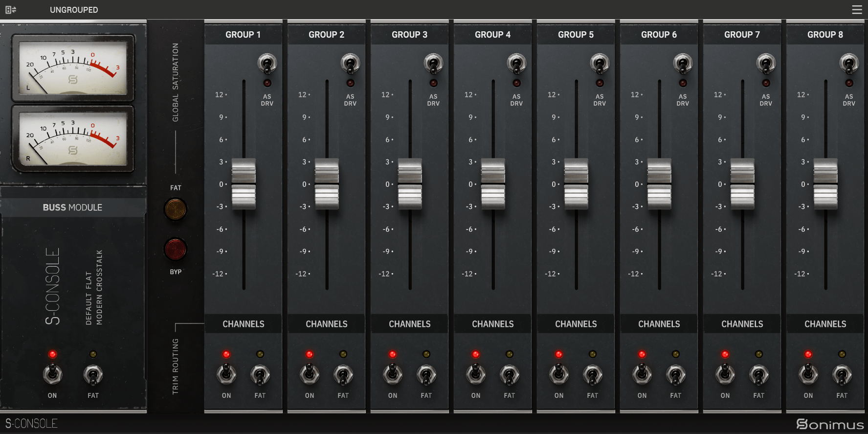868x434 pixels.
Task: Flip Group 7 FAT switch
Action: [759, 374]
